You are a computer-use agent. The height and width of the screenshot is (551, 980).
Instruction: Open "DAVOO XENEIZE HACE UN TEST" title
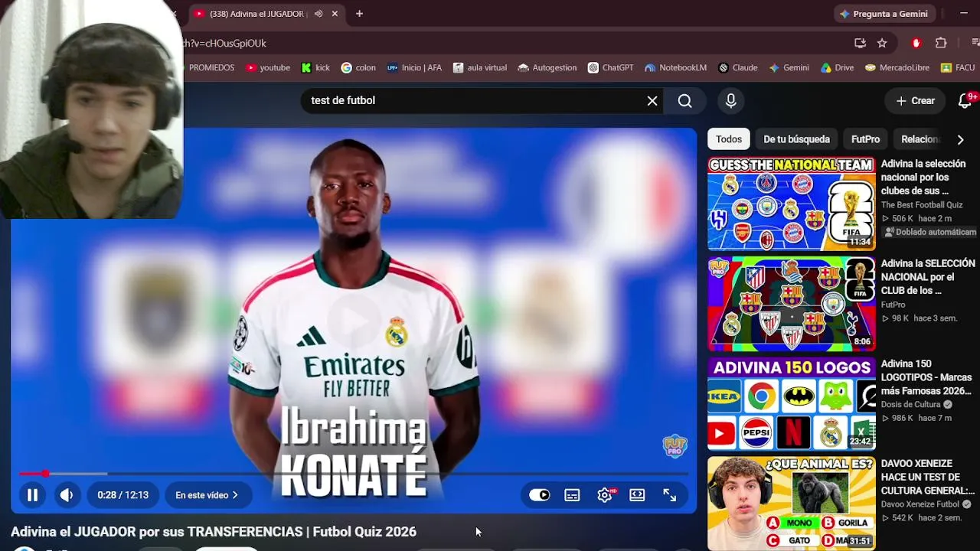tap(928, 477)
